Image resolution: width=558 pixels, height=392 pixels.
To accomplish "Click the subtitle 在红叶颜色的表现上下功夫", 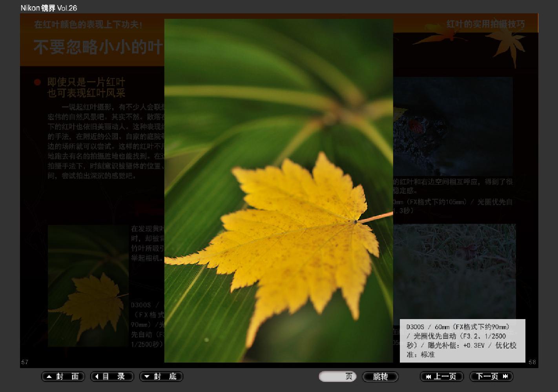I will point(88,25).
